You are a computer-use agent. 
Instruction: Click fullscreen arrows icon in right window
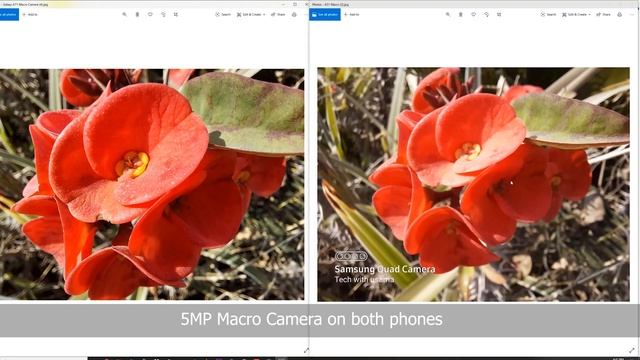point(632,350)
